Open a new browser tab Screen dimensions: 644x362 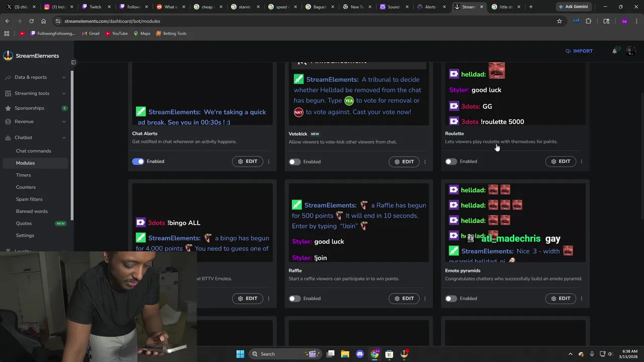531,7
